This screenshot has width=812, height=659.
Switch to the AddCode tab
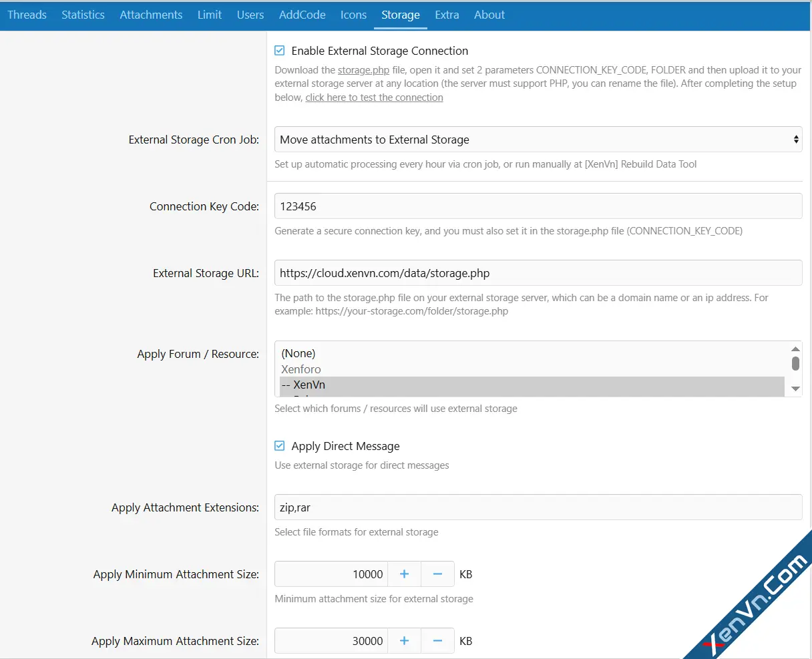point(302,15)
